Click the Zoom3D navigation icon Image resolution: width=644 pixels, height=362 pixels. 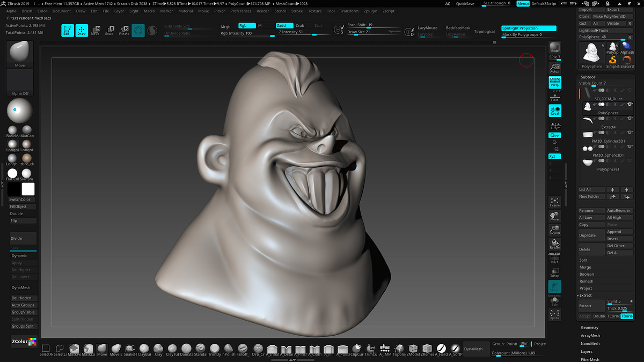(555, 230)
